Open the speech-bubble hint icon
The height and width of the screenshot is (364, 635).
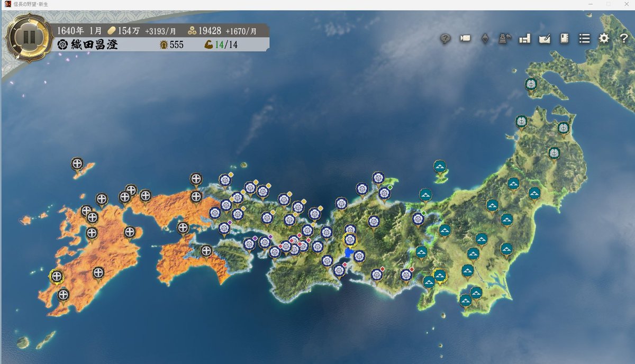pyautogui.click(x=446, y=39)
